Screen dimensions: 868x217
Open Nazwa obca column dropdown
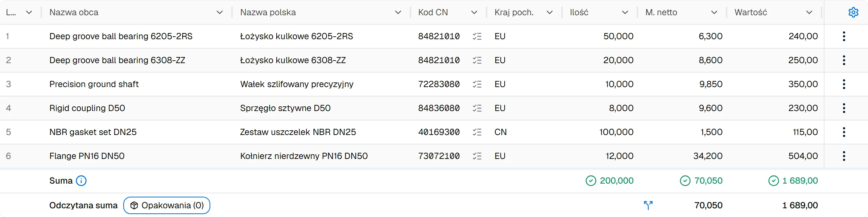coord(220,12)
